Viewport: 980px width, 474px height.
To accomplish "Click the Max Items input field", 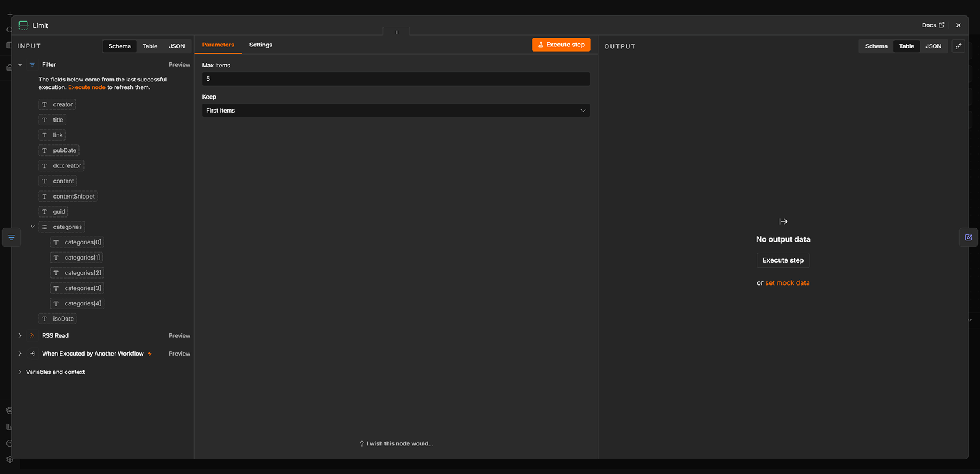I will tap(396, 79).
